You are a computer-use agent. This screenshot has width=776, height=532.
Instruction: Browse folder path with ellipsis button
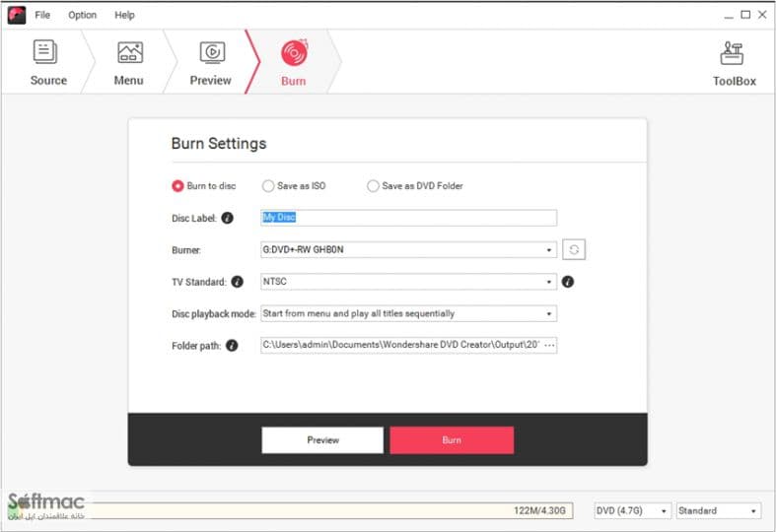549,345
